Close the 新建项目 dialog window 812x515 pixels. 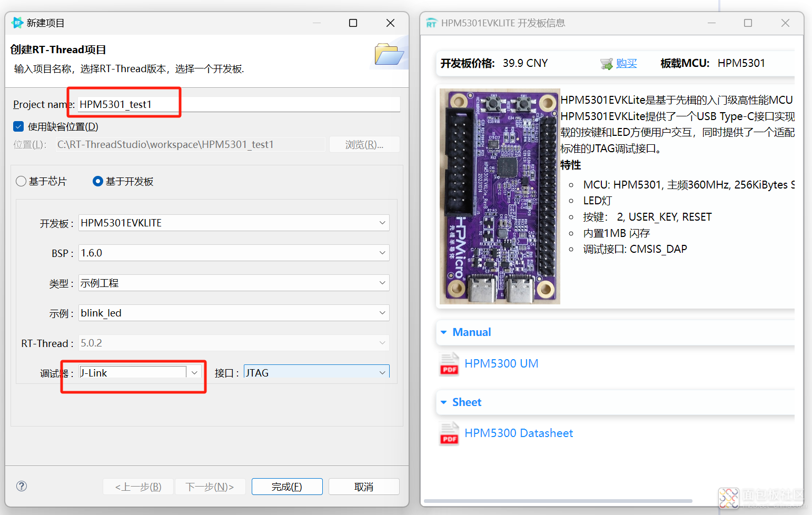[x=390, y=23]
